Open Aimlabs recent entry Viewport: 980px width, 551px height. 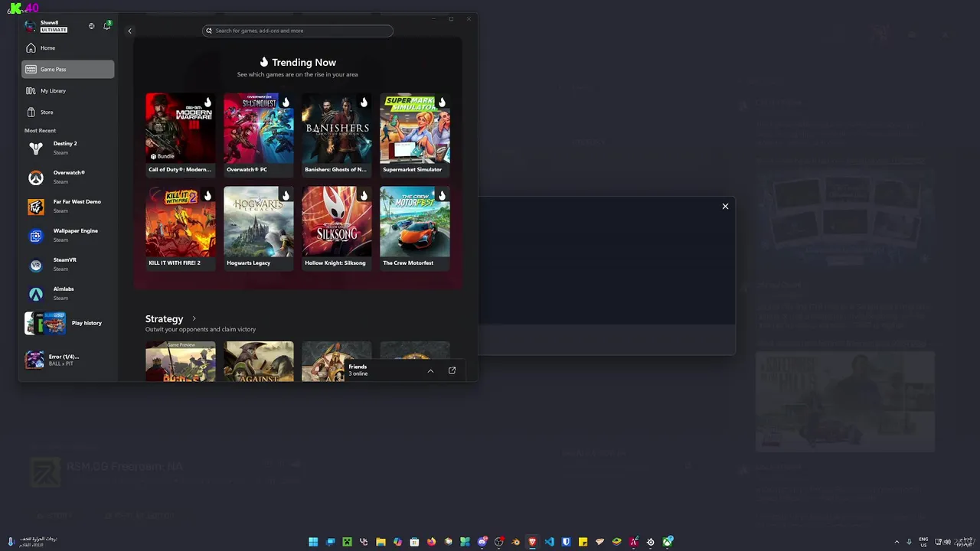(68, 293)
